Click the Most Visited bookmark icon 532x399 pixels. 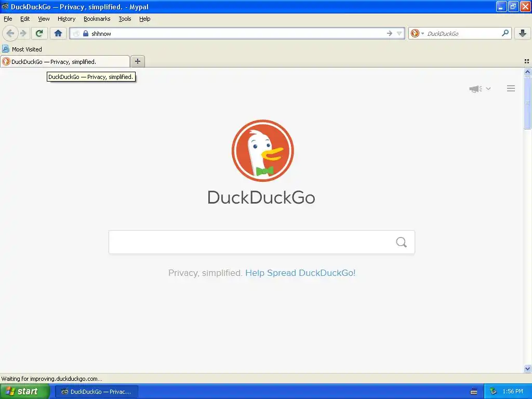pos(5,49)
